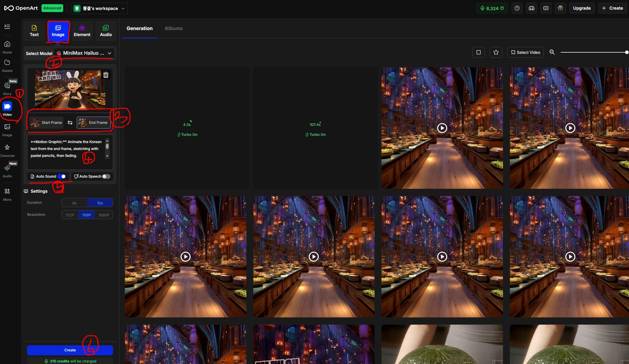Open Discord community icon

pos(531,8)
